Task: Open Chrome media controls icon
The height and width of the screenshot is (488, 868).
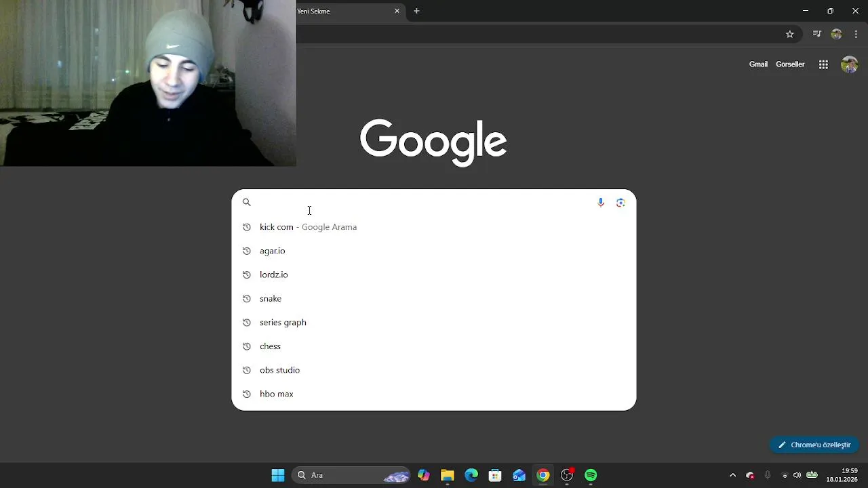Action: (x=816, y=34)
